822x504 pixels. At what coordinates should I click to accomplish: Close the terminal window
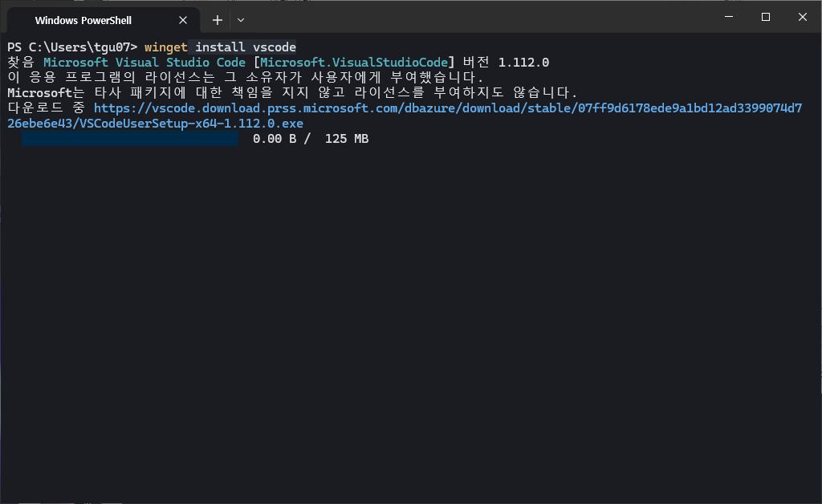[802, 17]
